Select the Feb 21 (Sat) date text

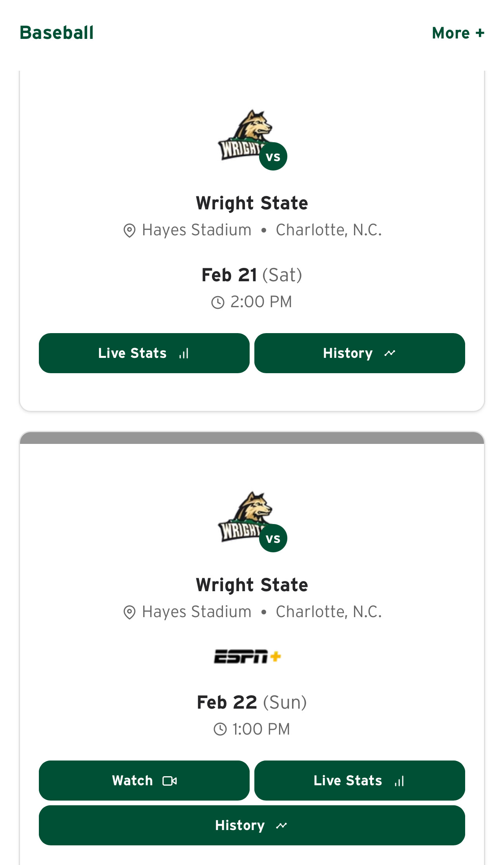point(252,275)
